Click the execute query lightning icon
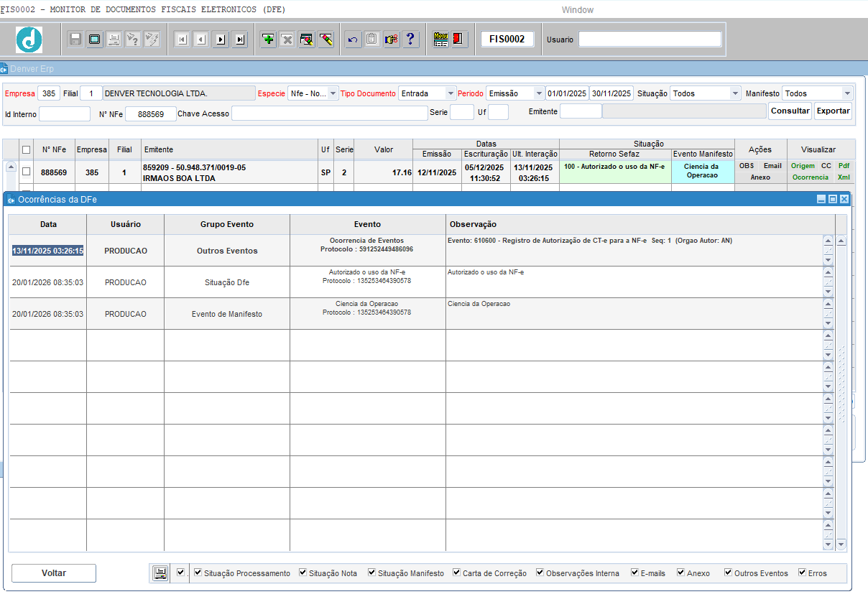The width and height of the screenshot is (868, 607). pyautogui.click(x=152, y=39)
